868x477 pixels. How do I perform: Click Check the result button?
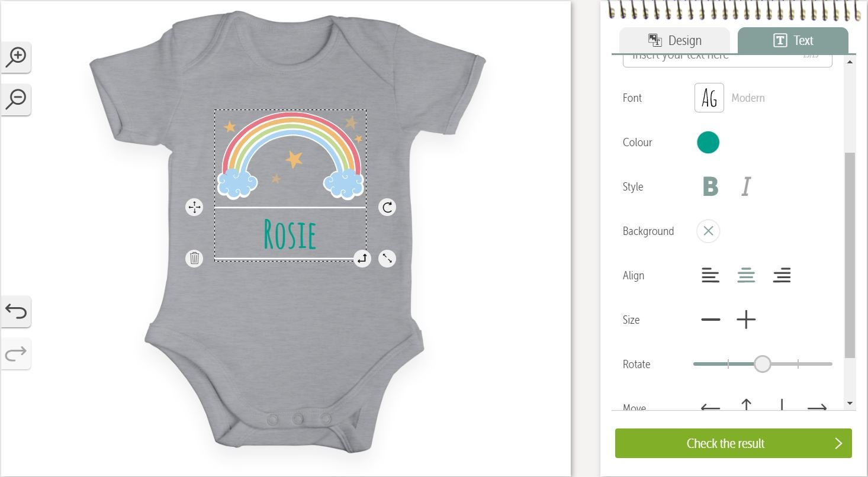734,443
